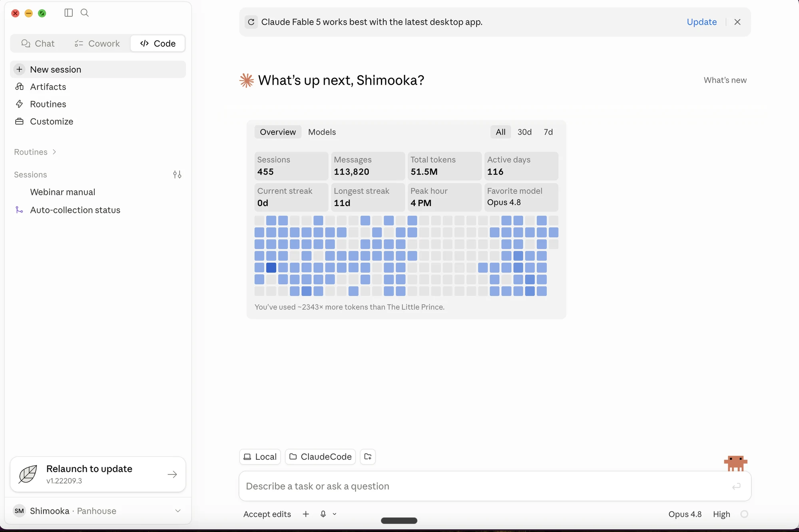Click the circular status indicator beside High
The width and height of the screenshot is (799, 532).
(744, 514)
